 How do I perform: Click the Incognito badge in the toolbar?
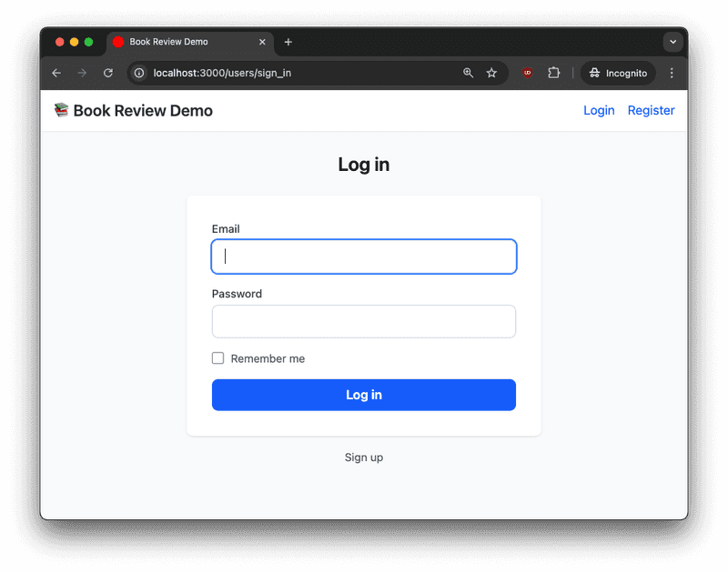tap(618, 73)
